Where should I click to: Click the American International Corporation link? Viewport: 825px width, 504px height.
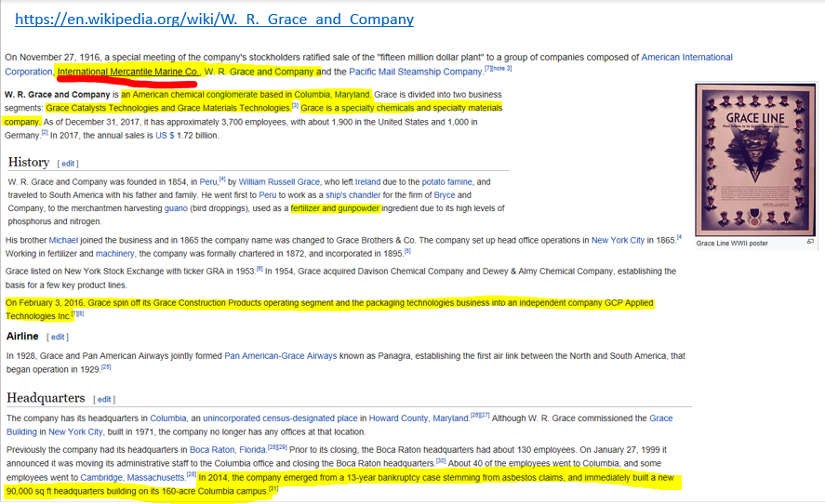tap(686, 57)
